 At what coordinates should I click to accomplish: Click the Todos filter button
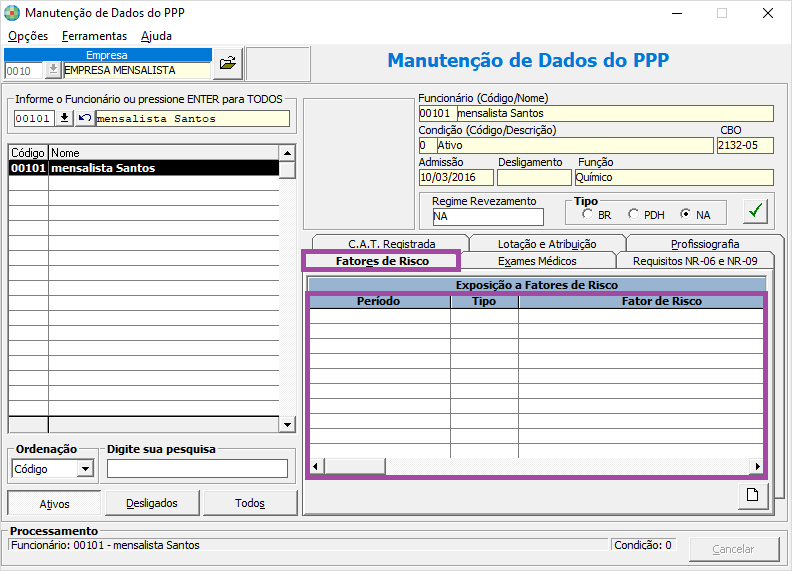pyautogui.click(x=250, y=503)
